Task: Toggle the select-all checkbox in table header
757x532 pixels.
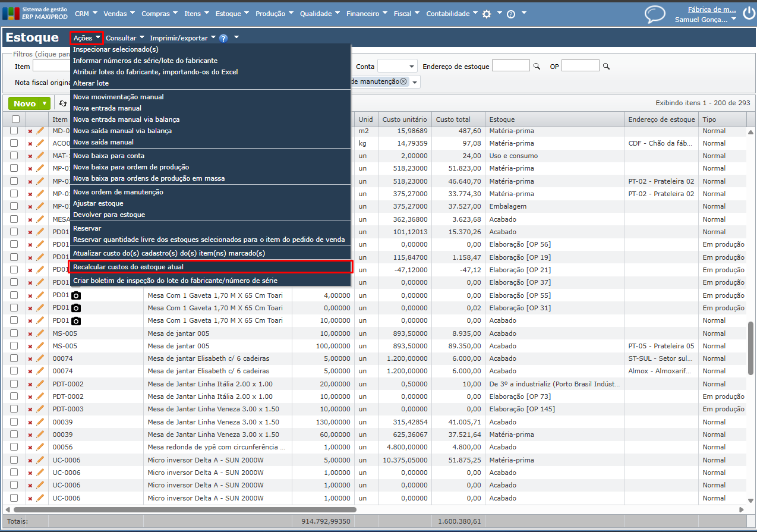Action: tap(15, 119)
